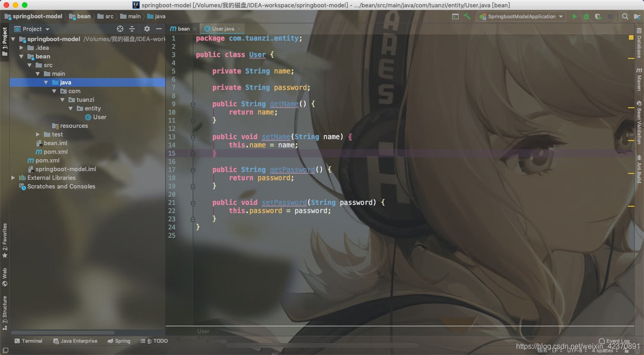
Task: Open the Bean Validation tool window
Action: point(639,122)
